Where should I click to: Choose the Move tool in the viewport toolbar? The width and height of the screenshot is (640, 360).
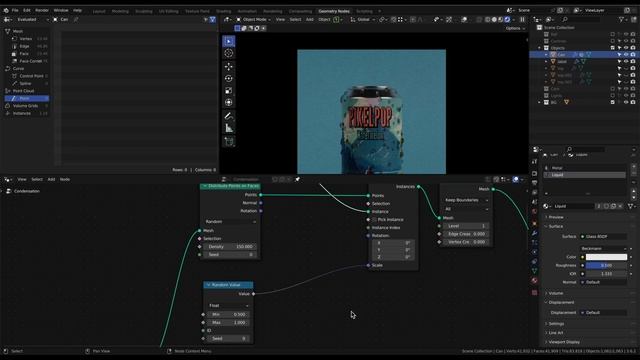[x=229, y=66]
